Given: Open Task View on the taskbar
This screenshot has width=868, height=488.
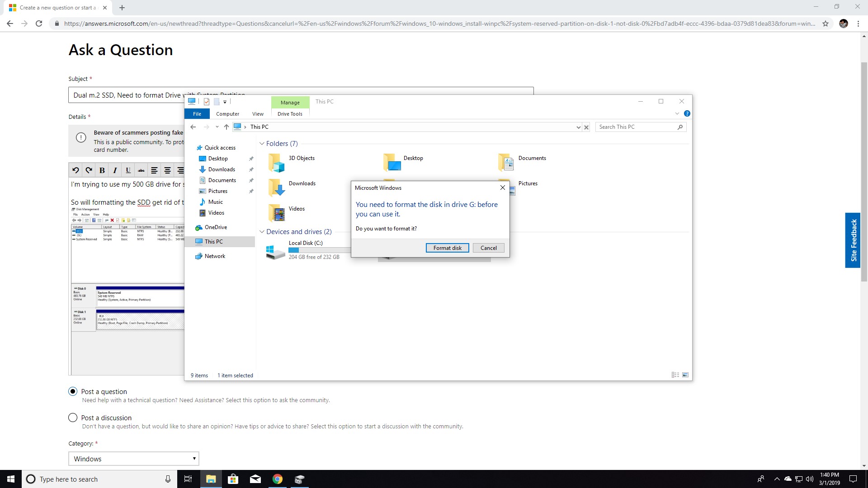Looking at the screenshot, I should click(x=188, y=479).
